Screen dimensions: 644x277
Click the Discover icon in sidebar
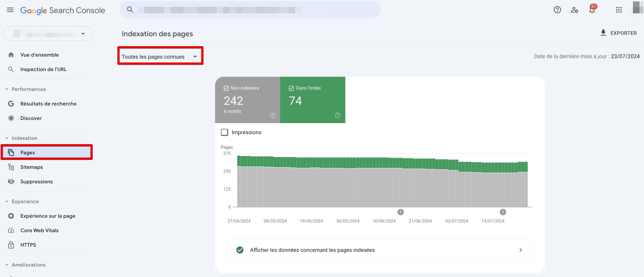coord(11,118)
